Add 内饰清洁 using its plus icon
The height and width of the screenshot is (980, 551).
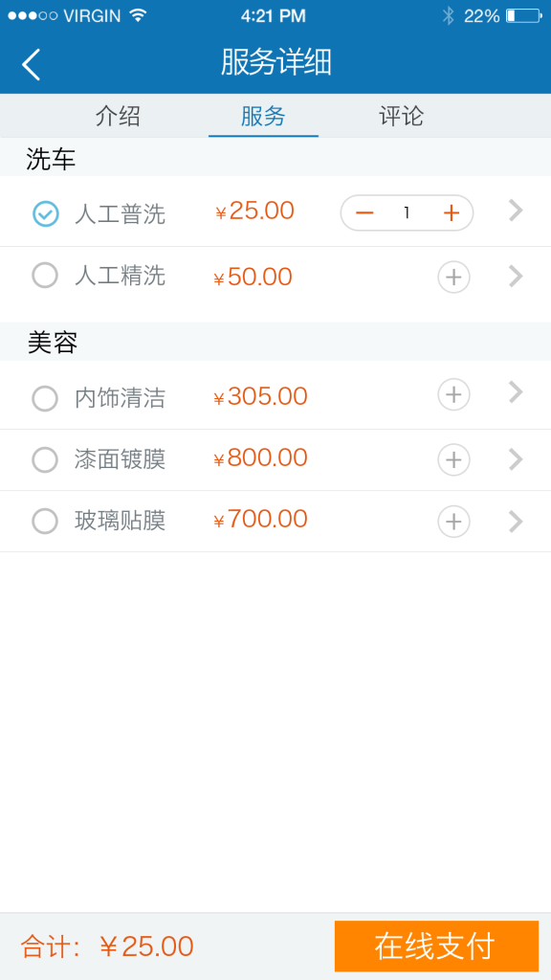pos(453,394)
